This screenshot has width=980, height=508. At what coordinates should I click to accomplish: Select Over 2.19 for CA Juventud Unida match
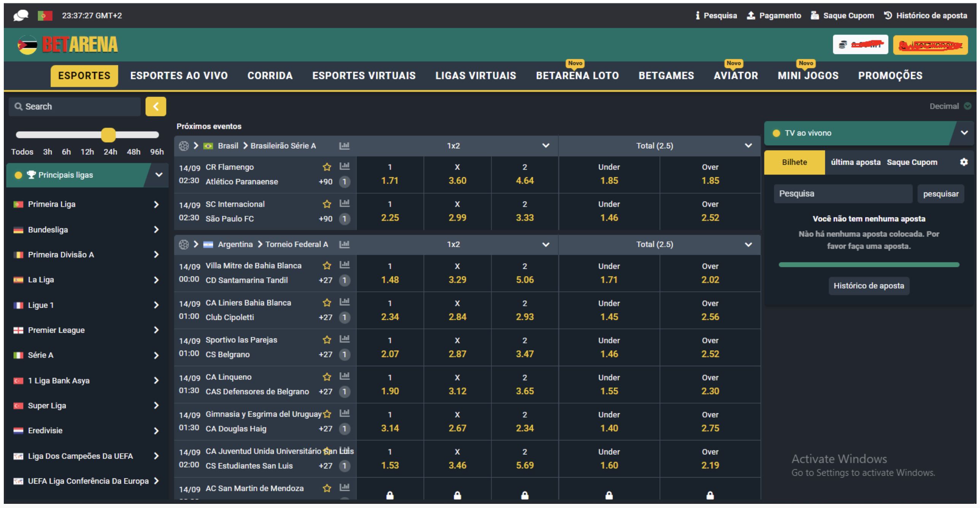tap(710, 459)
